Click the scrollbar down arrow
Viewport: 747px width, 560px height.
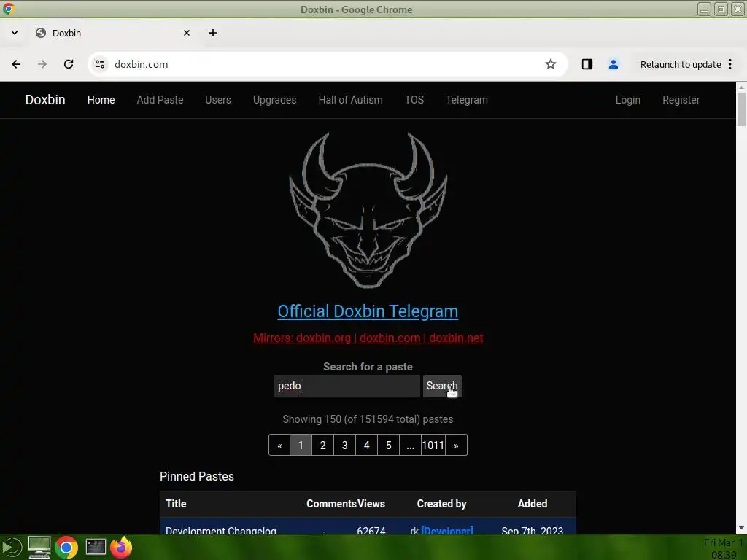click(x=741, y=528)
